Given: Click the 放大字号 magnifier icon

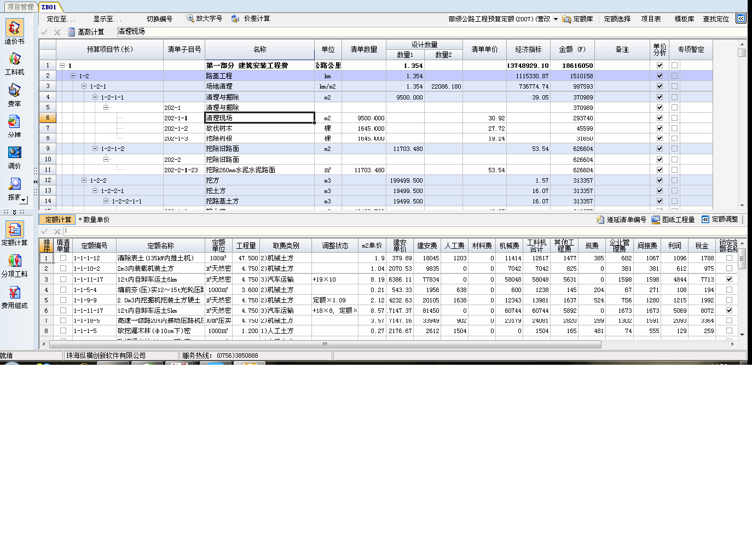Looking at the screenshot, I should click(190, 19).
